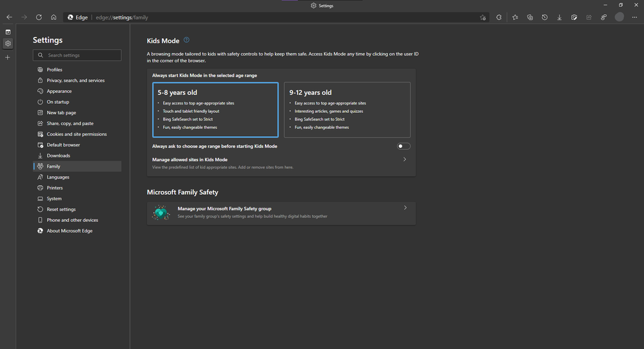This screenshot has height=349, width=644.
Task: Open Cookies and site permissions
Action: tap(77, 134)
